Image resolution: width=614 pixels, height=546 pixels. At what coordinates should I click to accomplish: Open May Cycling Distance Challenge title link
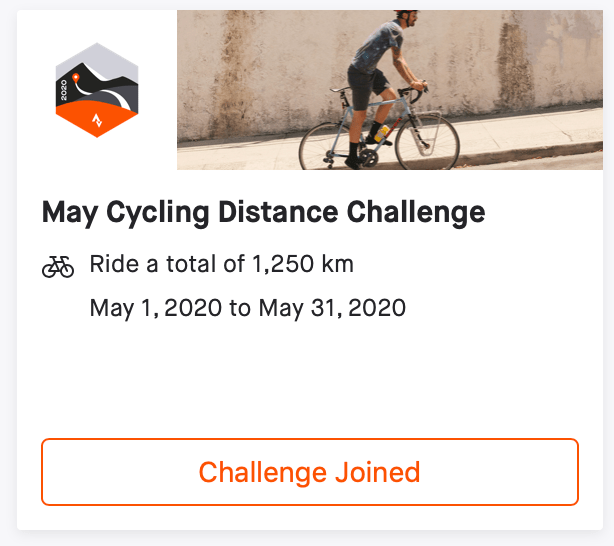point(263,212)
